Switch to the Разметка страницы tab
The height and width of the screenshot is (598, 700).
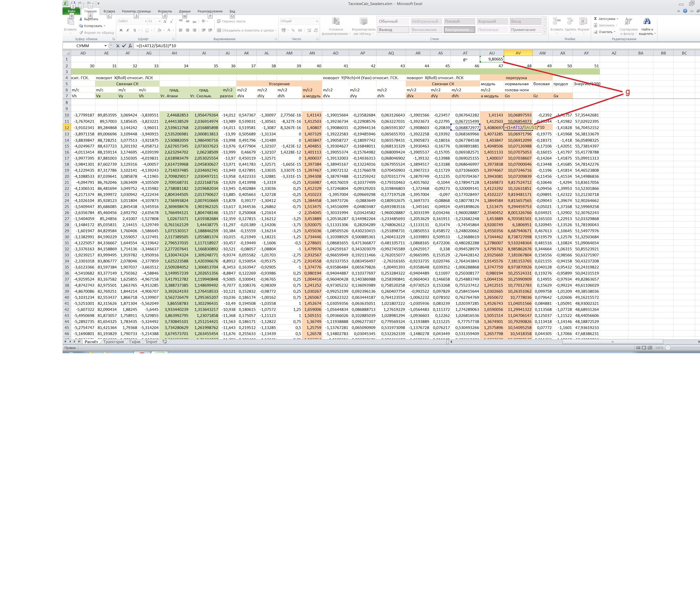tap(136, 12)
